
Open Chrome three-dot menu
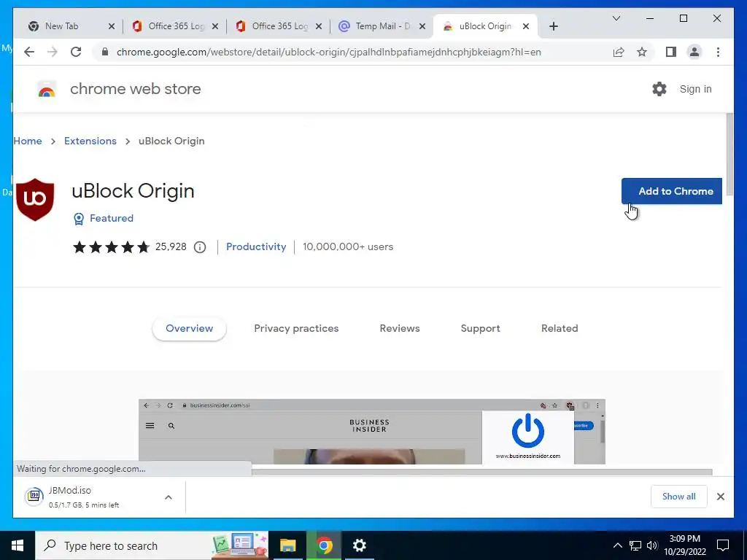718,52
